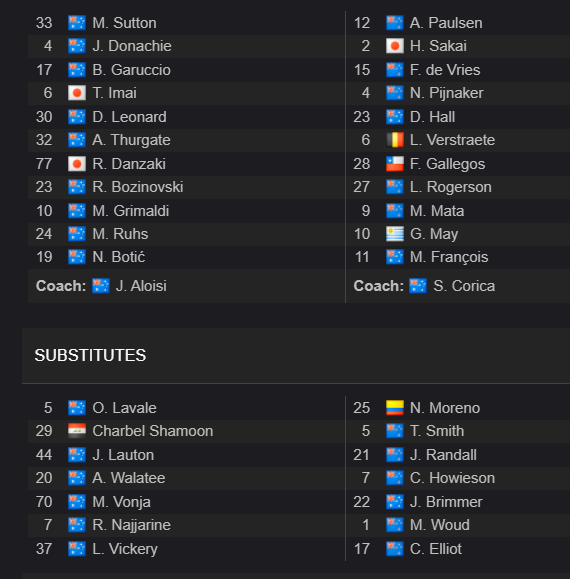Image resolution: width=570 pixels, height=579 pixels.
Task: Select substitute R. Najjarine
Action: click(131, 525)
